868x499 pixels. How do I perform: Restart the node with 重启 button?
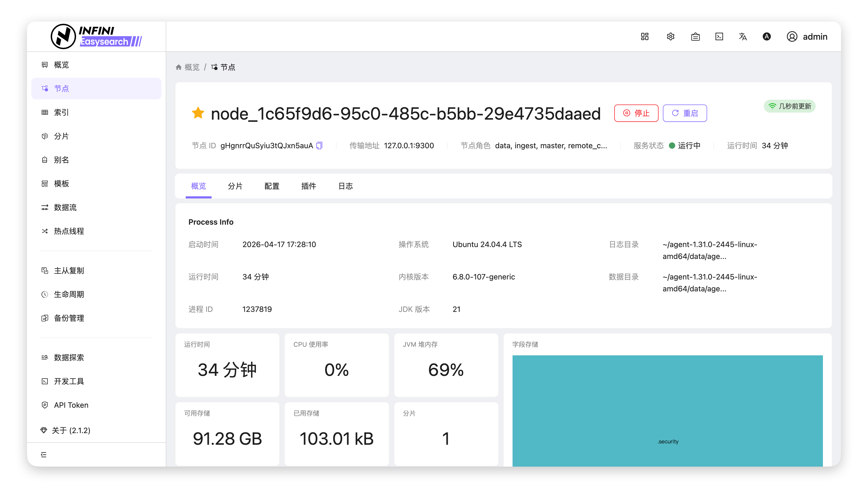tap(684, 113)
